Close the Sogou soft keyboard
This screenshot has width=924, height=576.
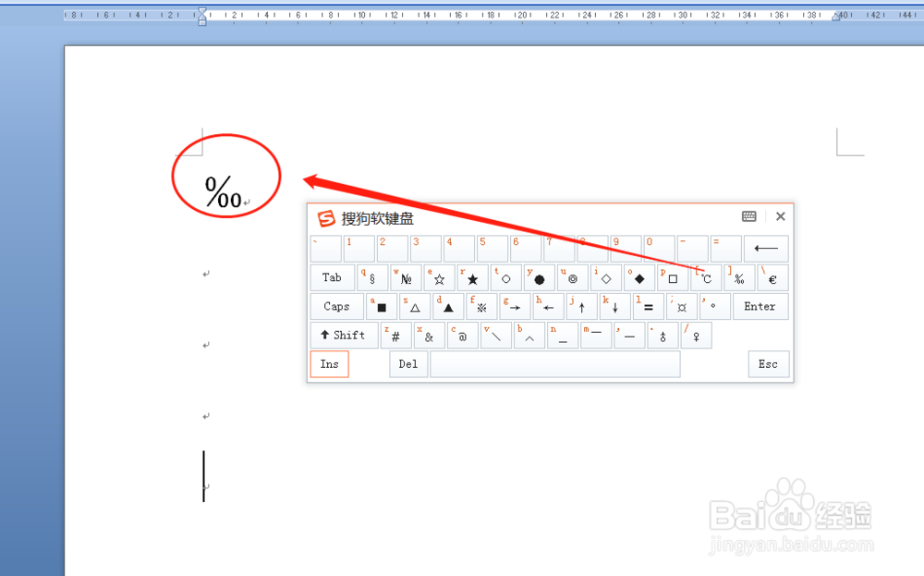tap(780, 216)
